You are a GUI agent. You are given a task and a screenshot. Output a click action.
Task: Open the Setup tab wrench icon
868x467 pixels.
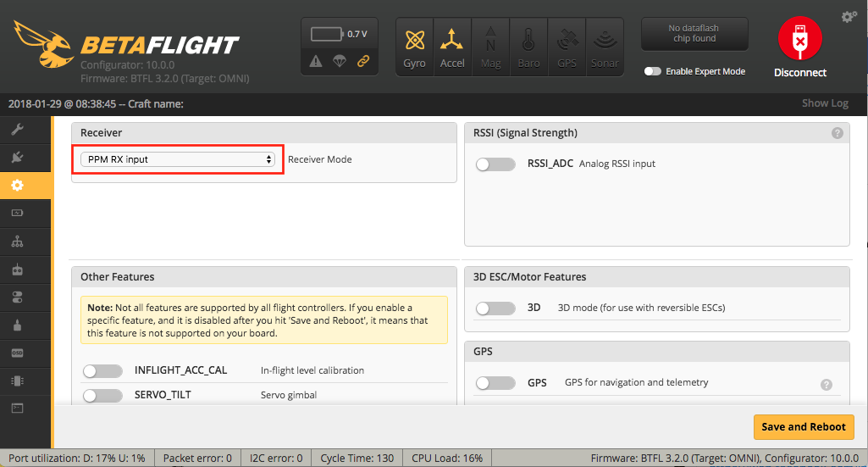click(x=17, y=130)
